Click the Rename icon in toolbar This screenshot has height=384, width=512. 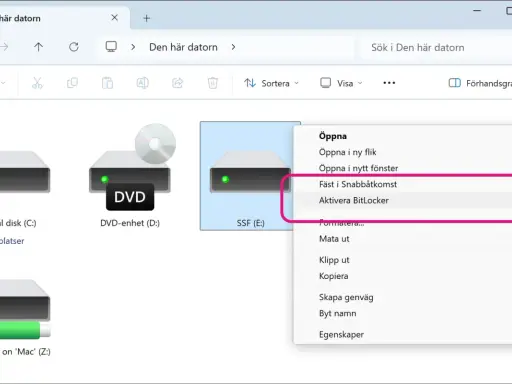[x=142, y=83]
